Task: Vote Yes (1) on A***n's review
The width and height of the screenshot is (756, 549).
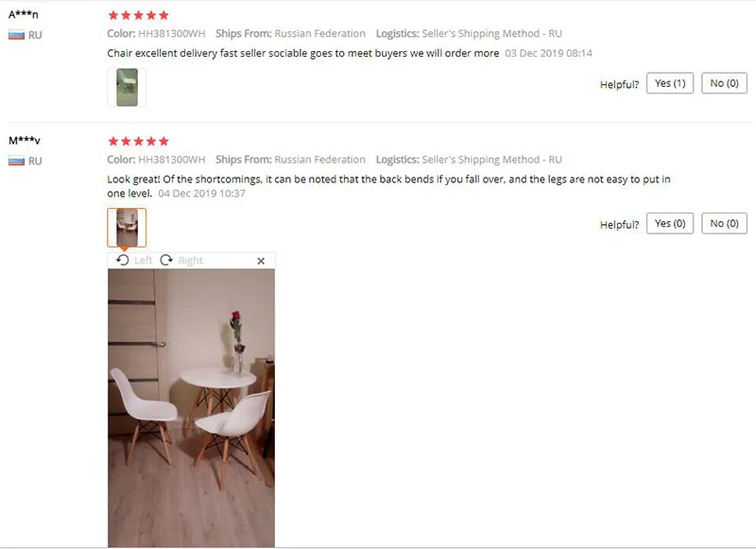Action: (x=670, y=83)
